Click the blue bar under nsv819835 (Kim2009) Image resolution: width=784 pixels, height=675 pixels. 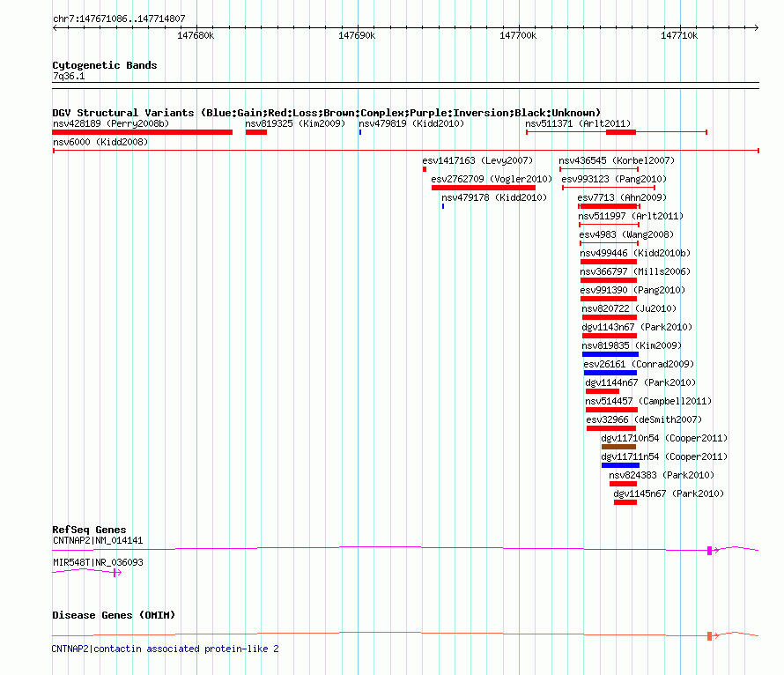(x=610, y=354)
